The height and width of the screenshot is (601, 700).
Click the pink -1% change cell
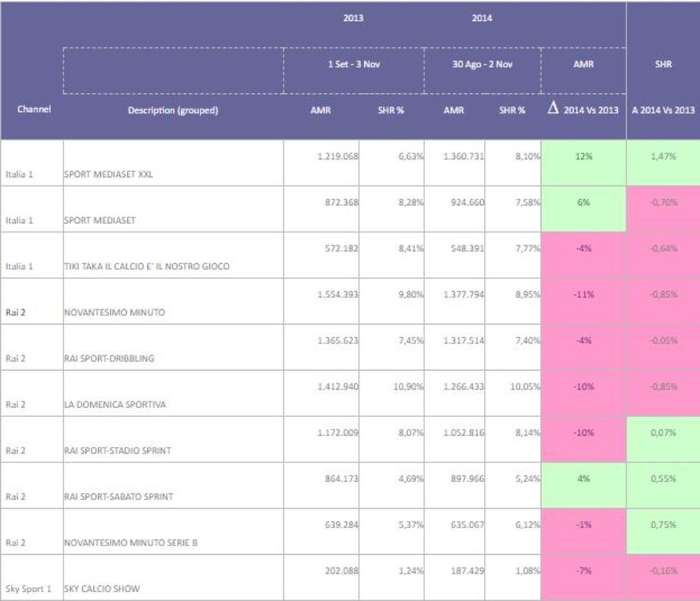[x=583, y=531]
